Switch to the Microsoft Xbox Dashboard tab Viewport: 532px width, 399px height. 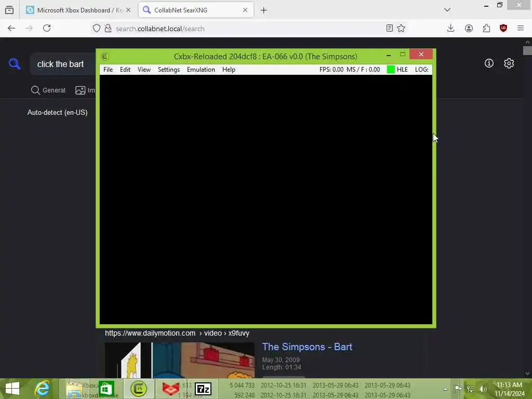[79, 10]
